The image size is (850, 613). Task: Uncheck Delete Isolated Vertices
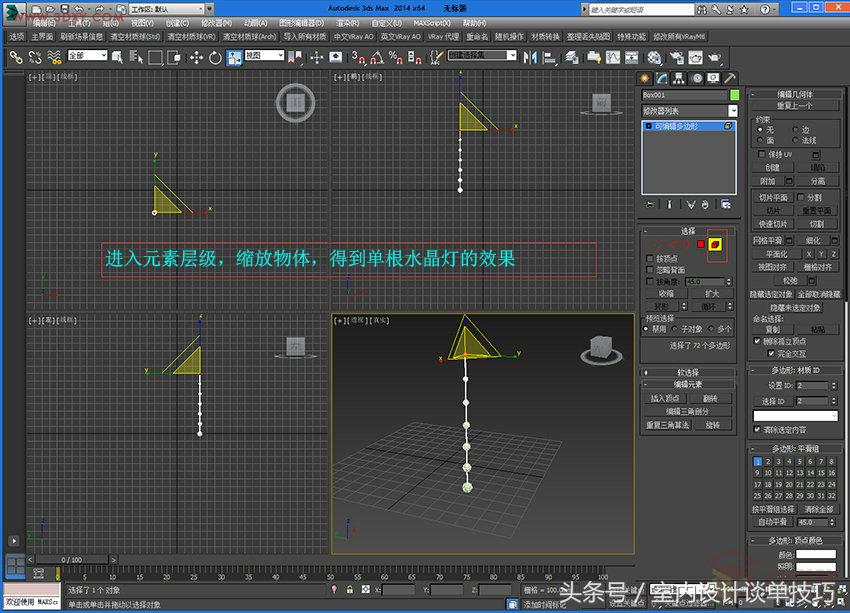tap(757, 341)
